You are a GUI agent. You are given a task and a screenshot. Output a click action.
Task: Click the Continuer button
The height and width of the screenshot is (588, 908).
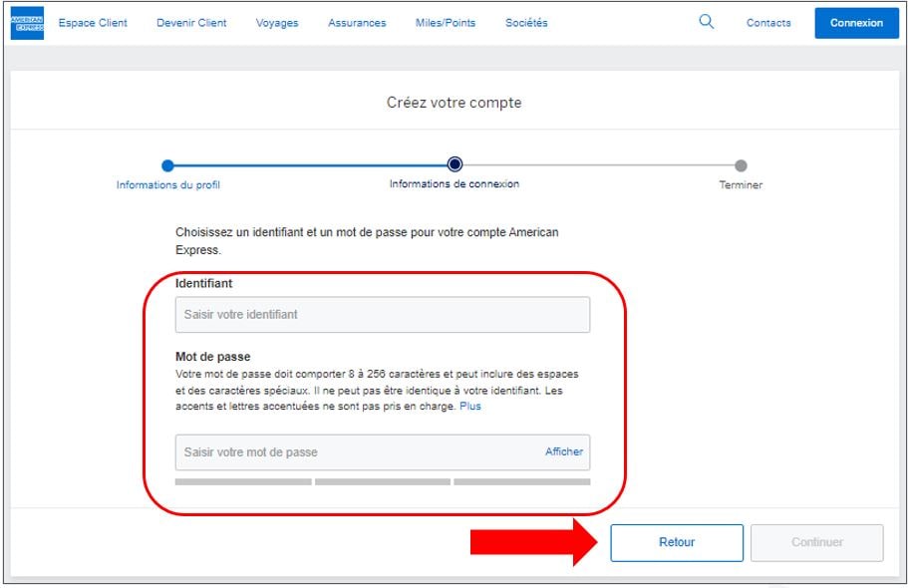pyautogui.click(x=816, y=543)
